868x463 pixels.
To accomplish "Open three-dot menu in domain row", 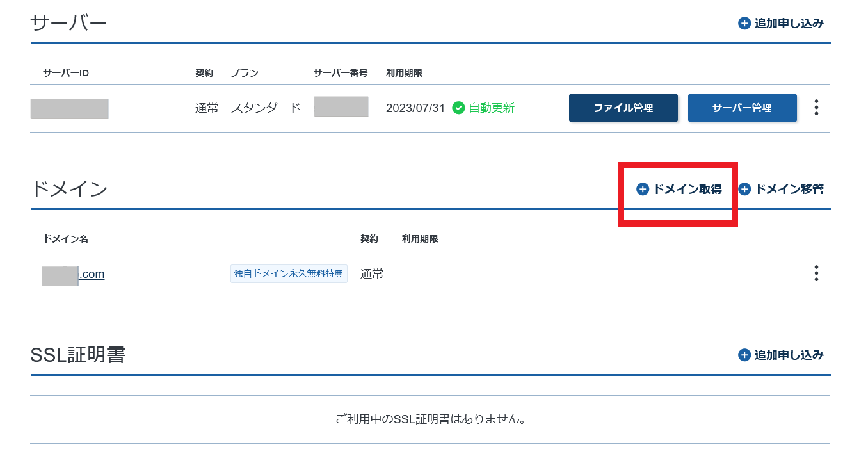I will pyautogui.click(x=816, y=273).
